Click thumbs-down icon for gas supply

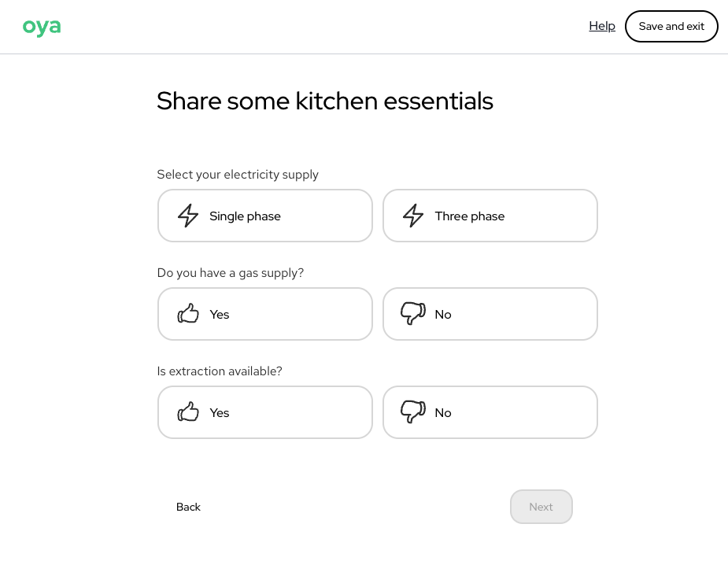[413, 314]
